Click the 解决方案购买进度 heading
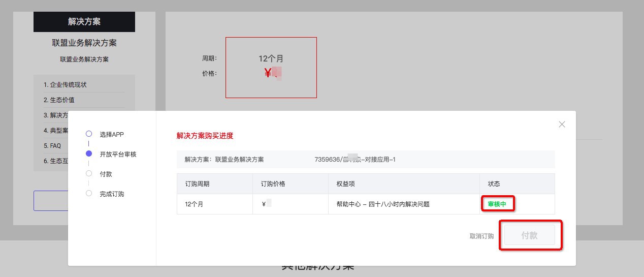The image size is (644, 277). [205, 136]
